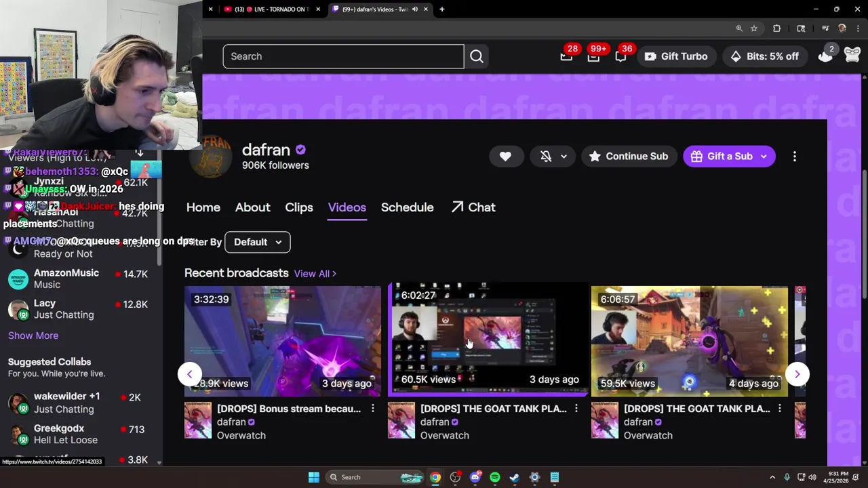Viewport: 868px width, 488px height.
Task: Open whispers icon showing 36
Action: (x=620, y=56)
